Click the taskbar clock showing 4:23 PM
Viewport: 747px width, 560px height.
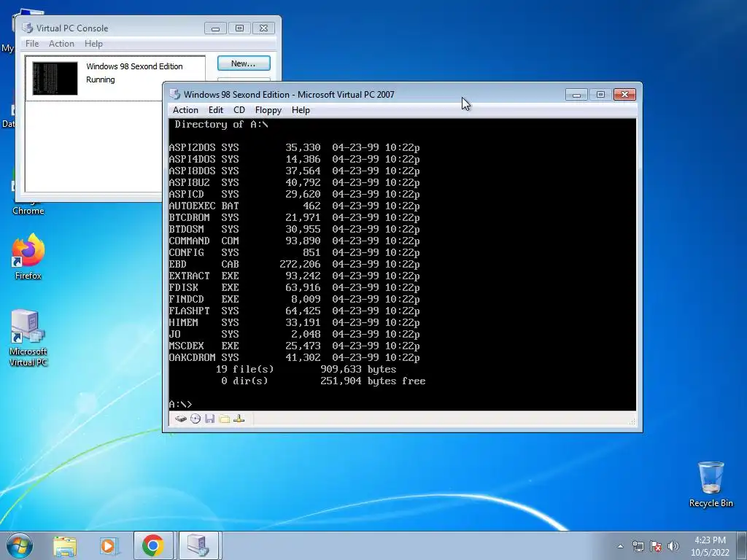710,545
